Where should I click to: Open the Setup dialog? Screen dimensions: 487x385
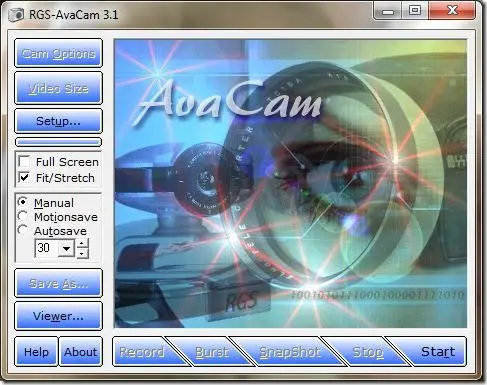(58, 121)
